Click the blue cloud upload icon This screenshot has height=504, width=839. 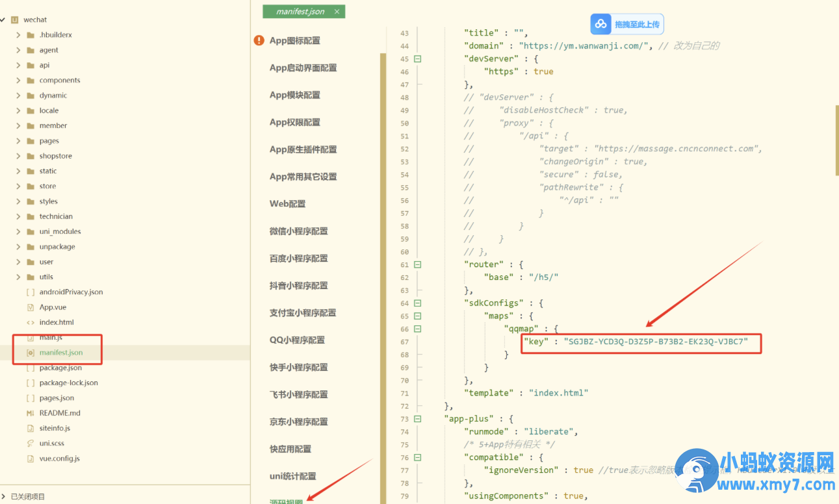[x=601, y=24]
